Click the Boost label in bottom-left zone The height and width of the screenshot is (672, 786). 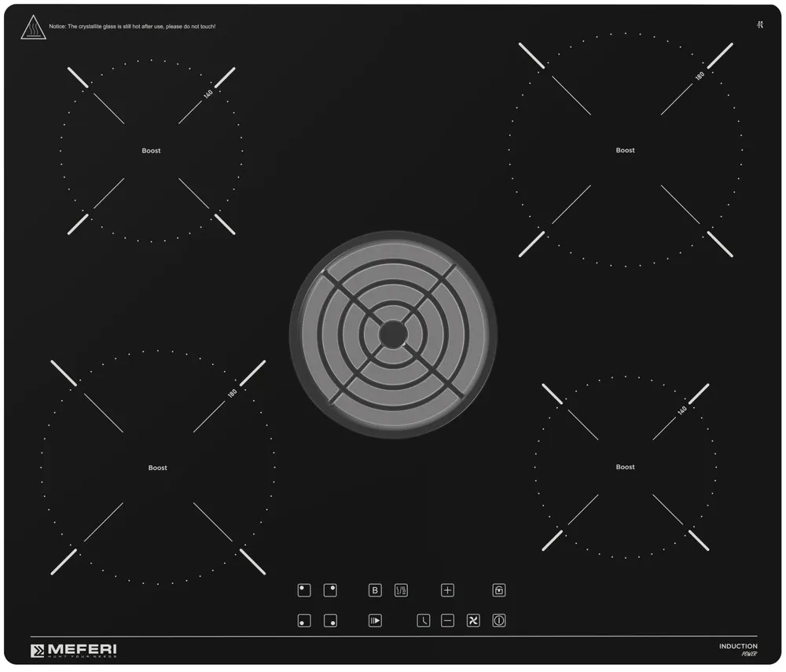tap(157, 468)
